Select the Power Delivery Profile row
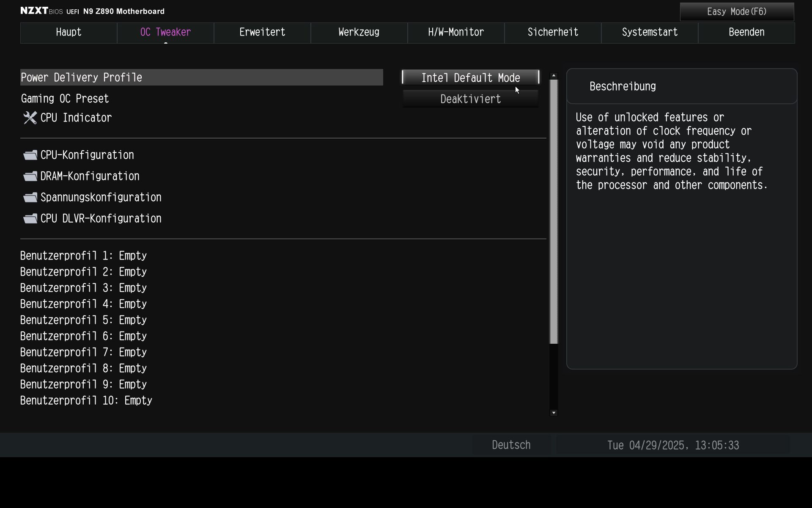The height and width of the screenshot is (508, 812). [x=201, y=77]
